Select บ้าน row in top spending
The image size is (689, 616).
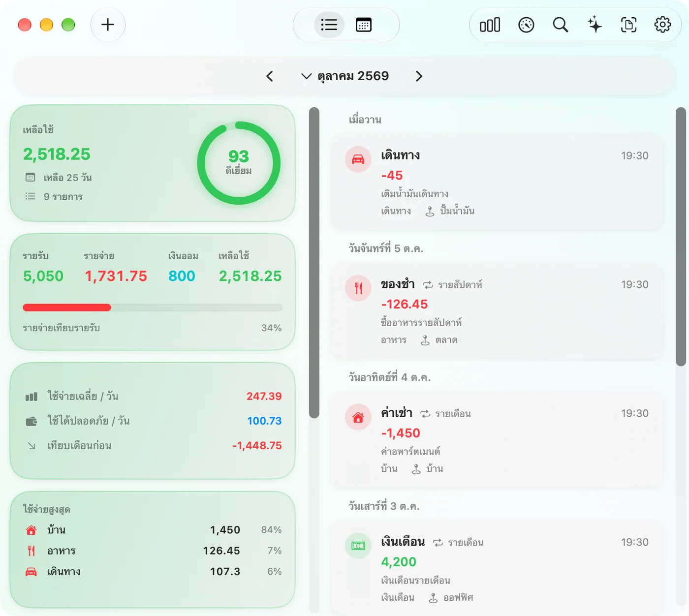click(153, 530)
